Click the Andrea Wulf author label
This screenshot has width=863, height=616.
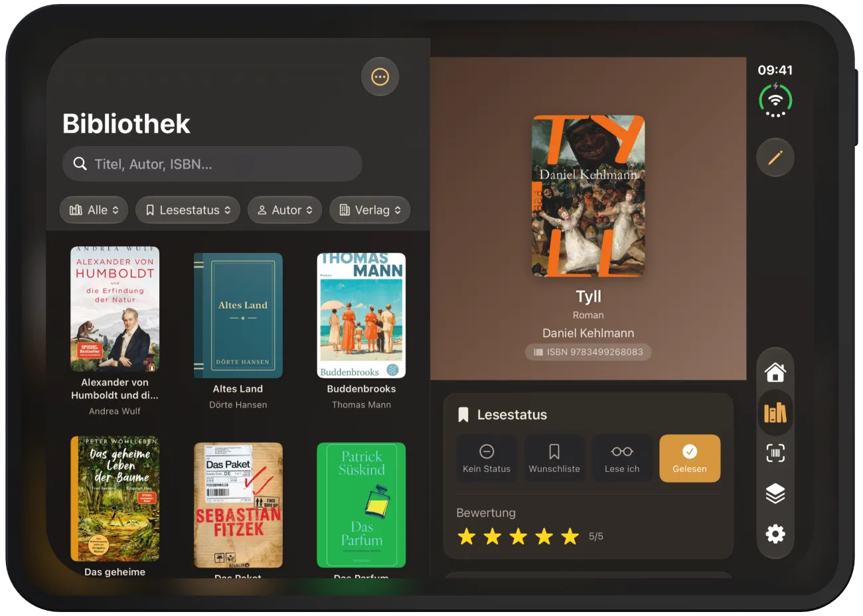pyautogui.click(x=115, y=412)
